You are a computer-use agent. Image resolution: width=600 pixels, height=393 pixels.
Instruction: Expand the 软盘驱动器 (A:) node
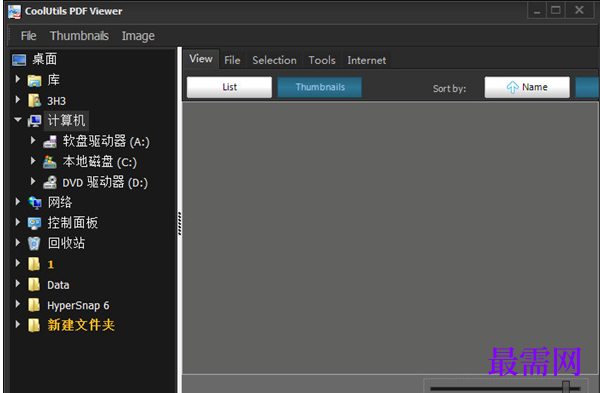pyautogui.click(x=33, y=140)
